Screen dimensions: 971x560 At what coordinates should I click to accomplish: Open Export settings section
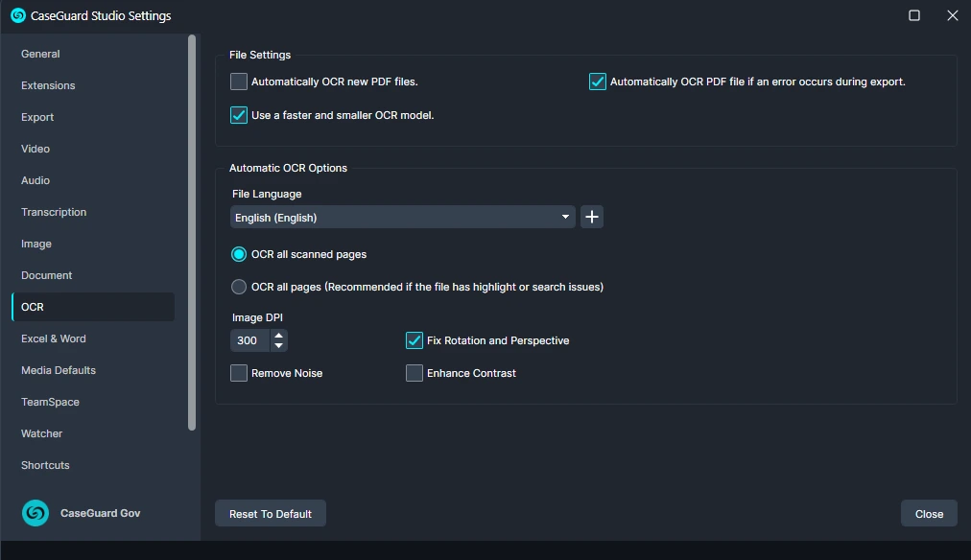(x=93, y=117)
